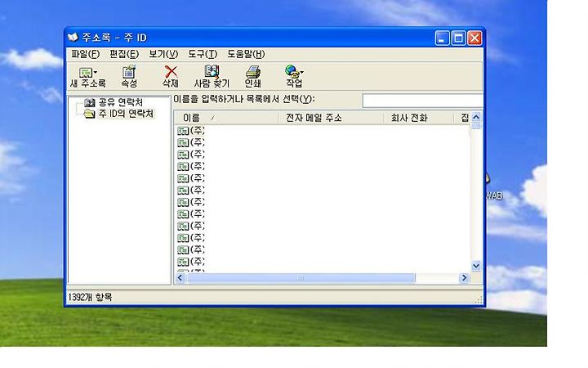
Task: Open 사람 찾기 find people icon
Action: pyautogui.click(x=212, y=71)
